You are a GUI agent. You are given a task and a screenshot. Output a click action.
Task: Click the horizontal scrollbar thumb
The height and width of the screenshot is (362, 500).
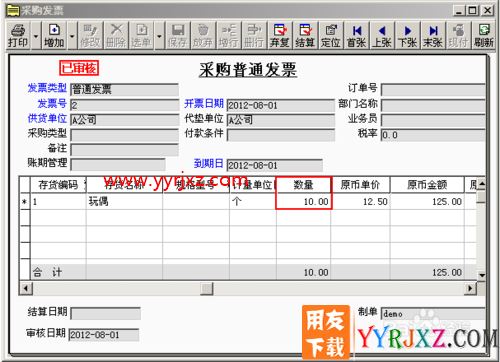tap(207, 288)
